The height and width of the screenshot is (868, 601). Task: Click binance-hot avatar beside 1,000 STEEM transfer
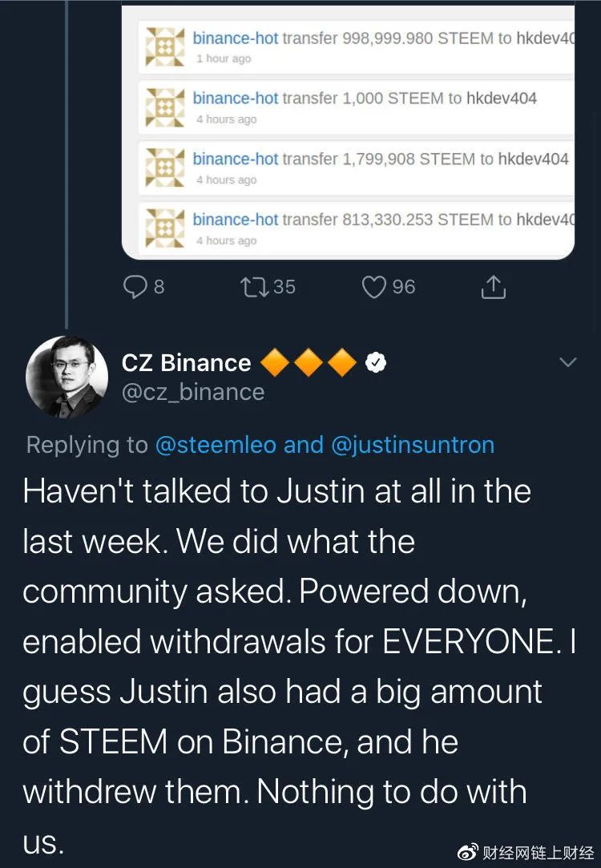[164, 107]
